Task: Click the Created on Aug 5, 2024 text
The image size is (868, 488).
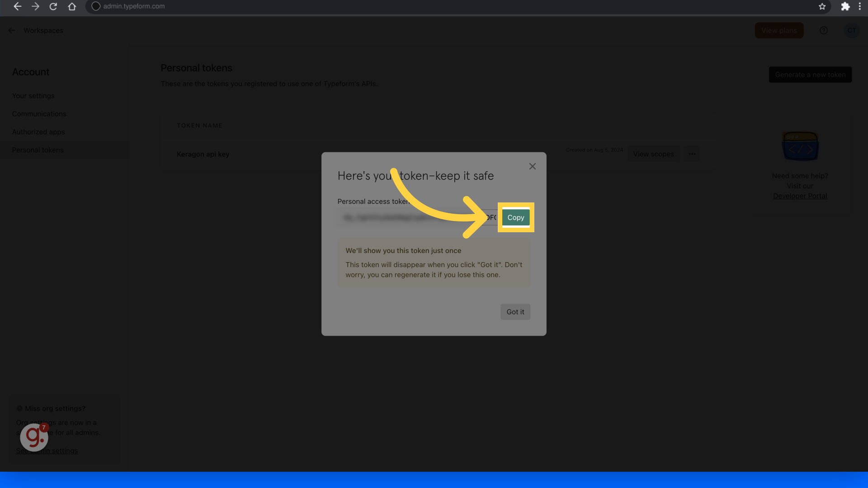Action: click(594, 150)
